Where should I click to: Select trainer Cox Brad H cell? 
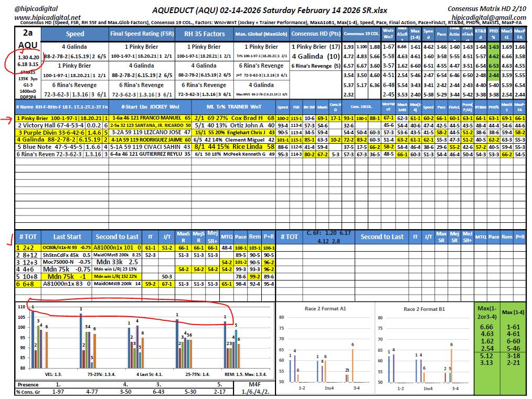234,118
